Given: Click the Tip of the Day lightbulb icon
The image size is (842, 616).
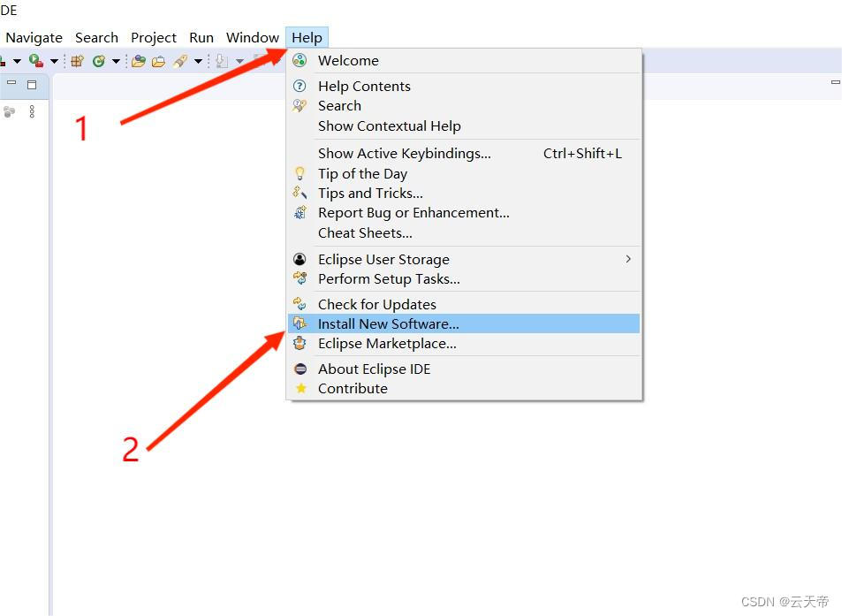Looking at the screenshot, I should pos(300,173).
